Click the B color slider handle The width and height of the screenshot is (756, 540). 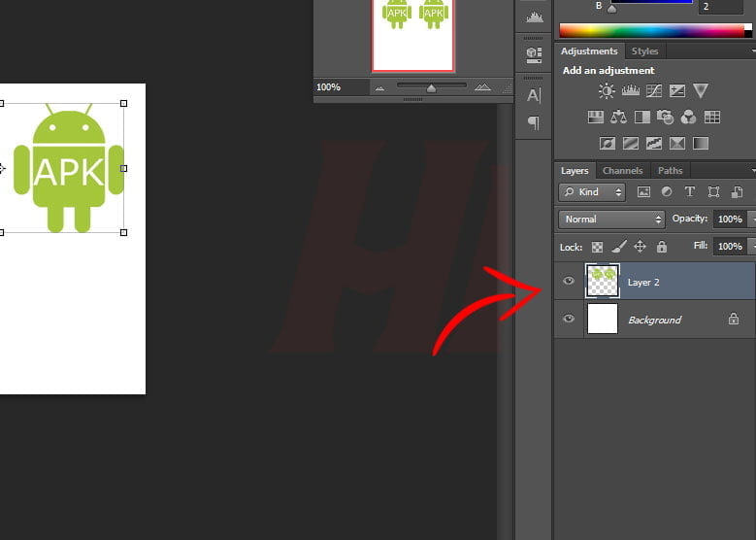611,9
